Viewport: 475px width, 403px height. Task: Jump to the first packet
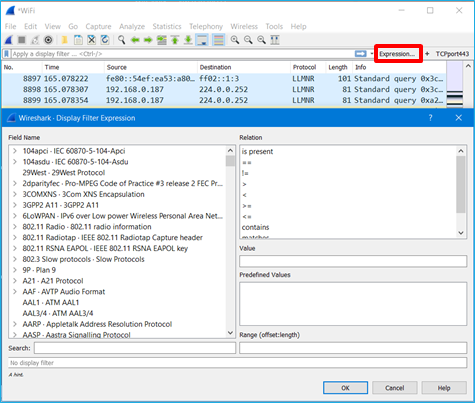(x=175, y=40)
